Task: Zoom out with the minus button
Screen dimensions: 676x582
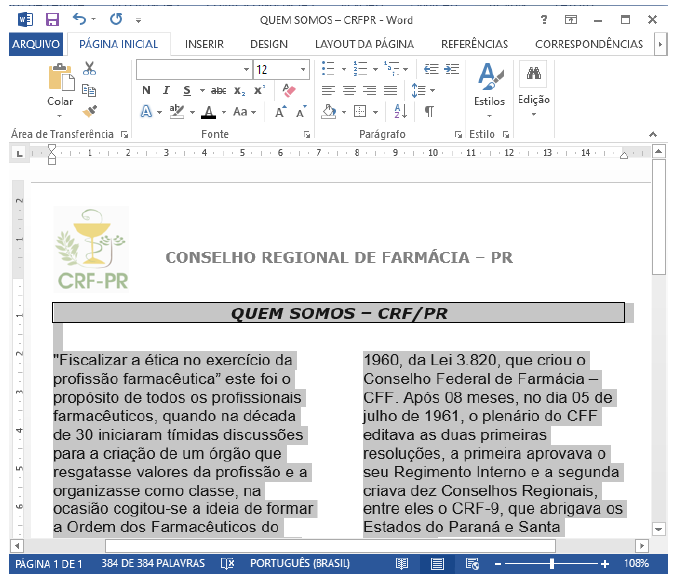Action: click(498, 563)
